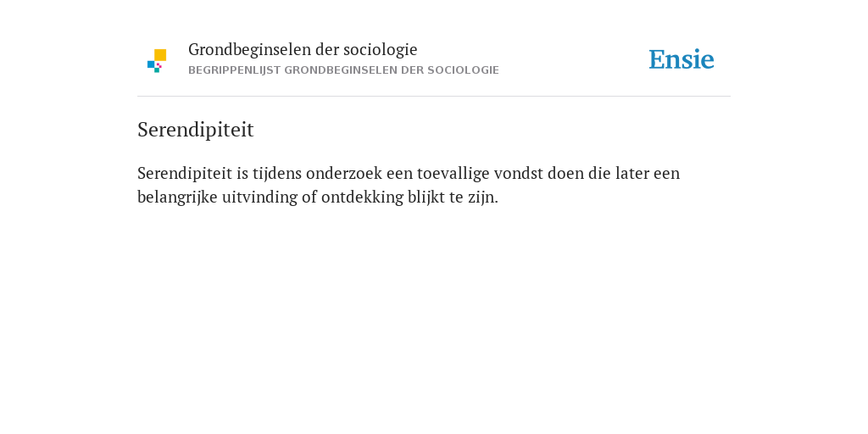The height and width of the screenshot is (434, 868).
Task: Click the second line starting with belangrijke
Action: 318,197
